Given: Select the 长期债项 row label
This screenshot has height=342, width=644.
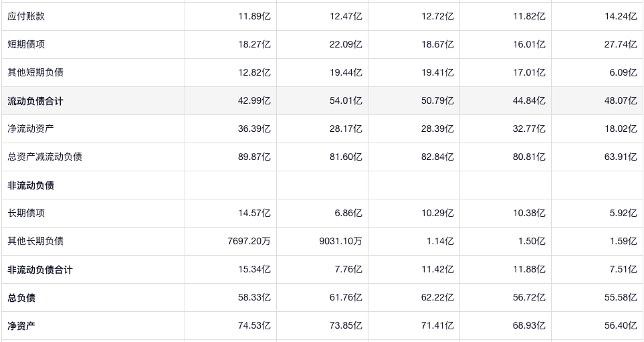Looking at the screenshot, I should pyautogui.click(x=26, y=213).
